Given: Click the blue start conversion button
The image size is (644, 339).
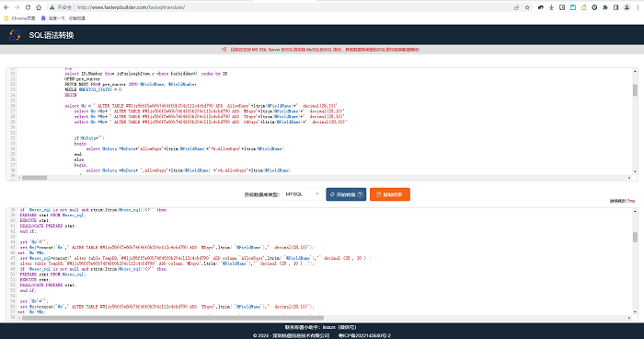Looking at the screenshot, I should click(346, 194).
